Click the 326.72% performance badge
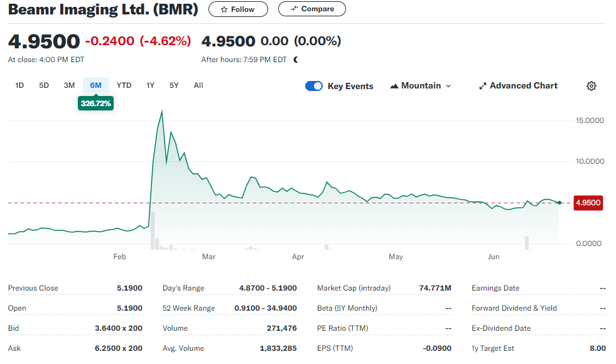Screen dimensions: 616x364 click(x=96, y=104)
